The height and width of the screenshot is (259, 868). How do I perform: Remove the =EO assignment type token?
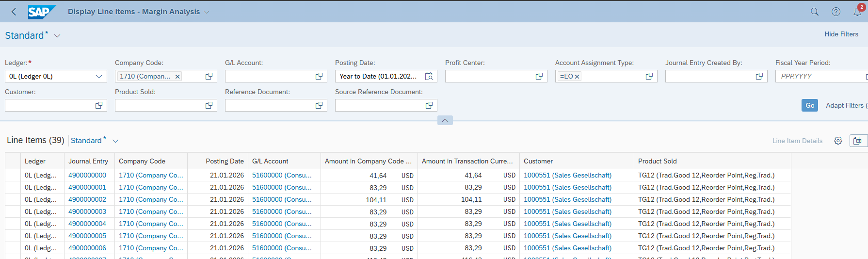click(577, 76)
